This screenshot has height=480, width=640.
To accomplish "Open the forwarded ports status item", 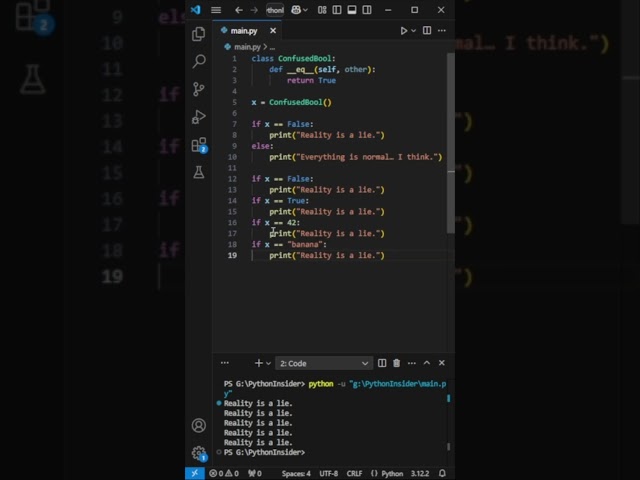I will tap(255, 473).
